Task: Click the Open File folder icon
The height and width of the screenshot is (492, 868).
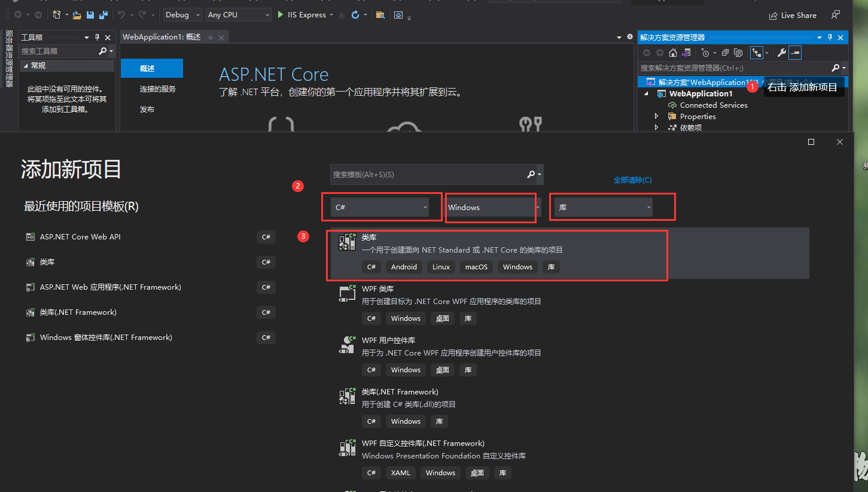Action: (77, 15)
